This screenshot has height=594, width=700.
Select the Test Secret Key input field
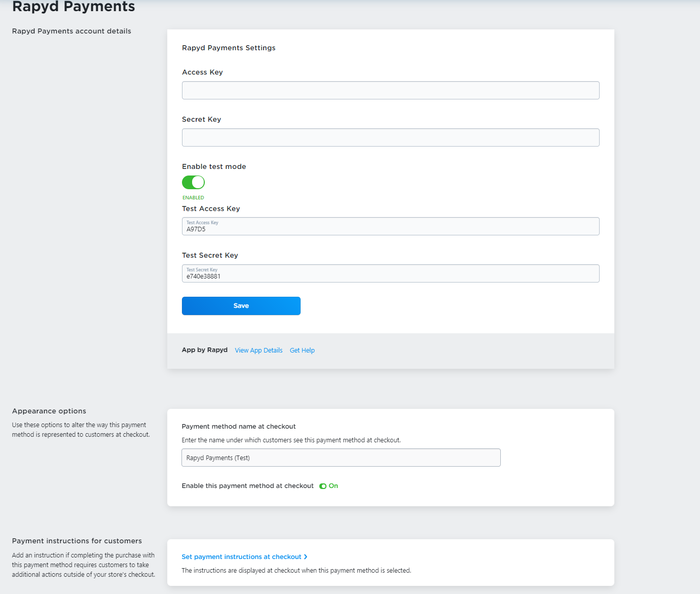pyautogui.click(x=390, y=274)
